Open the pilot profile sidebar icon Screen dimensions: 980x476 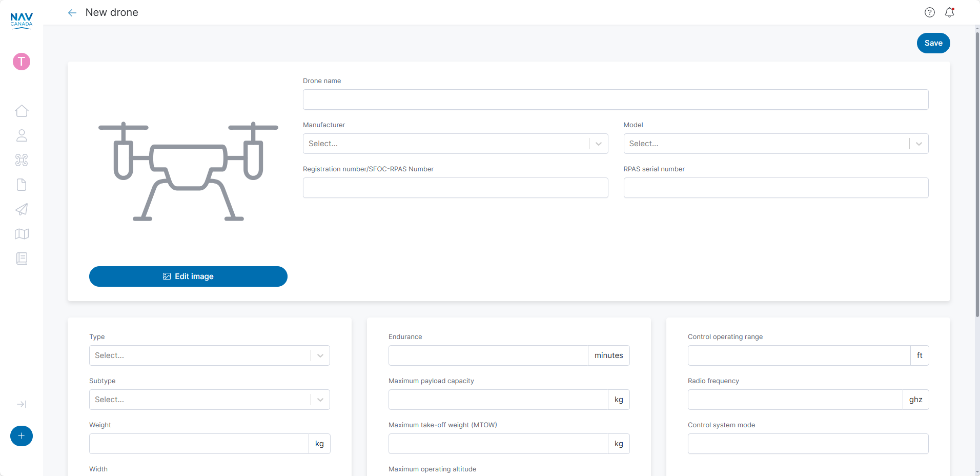(22, 135)
